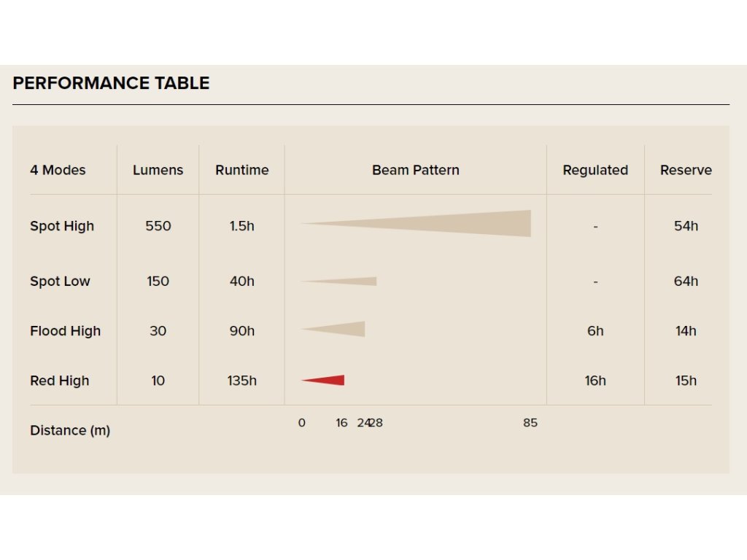Click the Flood High beam pattern triangle
Image resolution: width=747 pixels, height=560 pixels.
click(x=333, y=329)
